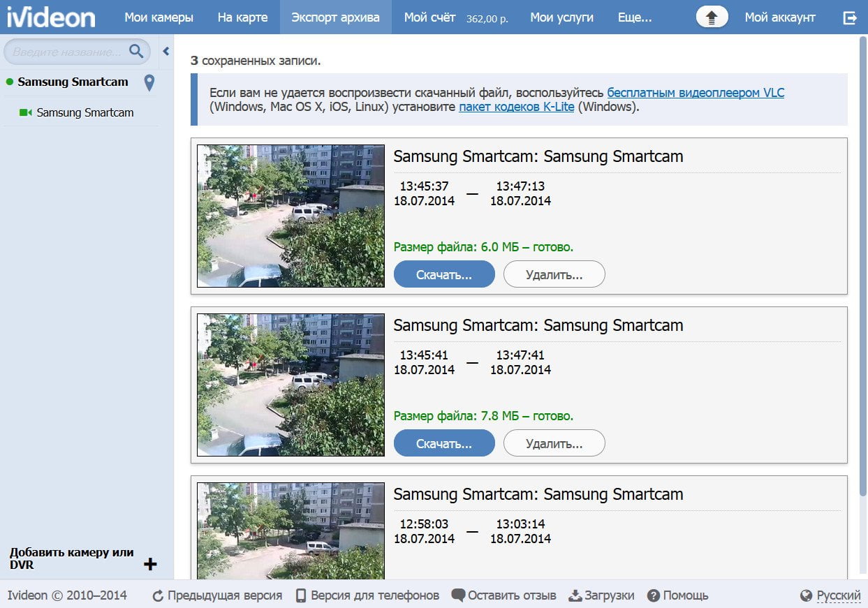
Task: Collapse the sidebar with the chevron arrow
Action: (166, 51)
